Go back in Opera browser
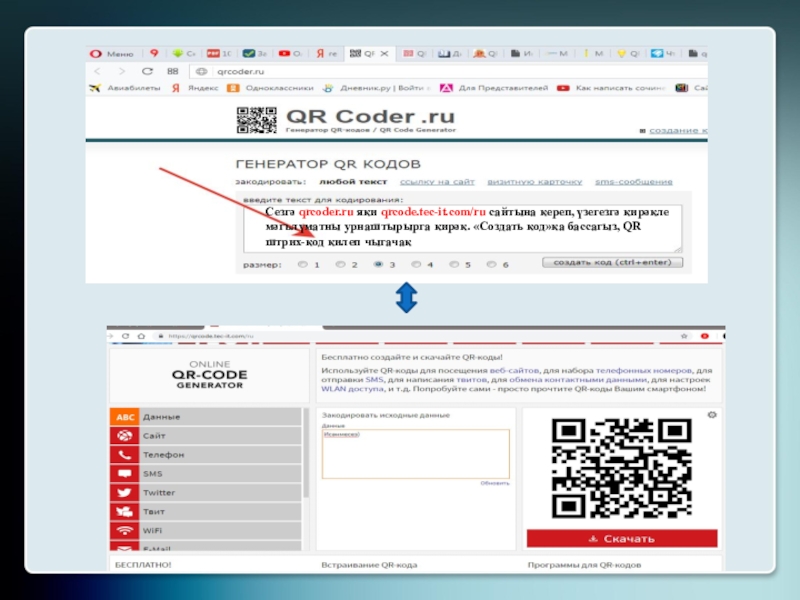The width and height of the screenshot is (800, 600). 97,71
